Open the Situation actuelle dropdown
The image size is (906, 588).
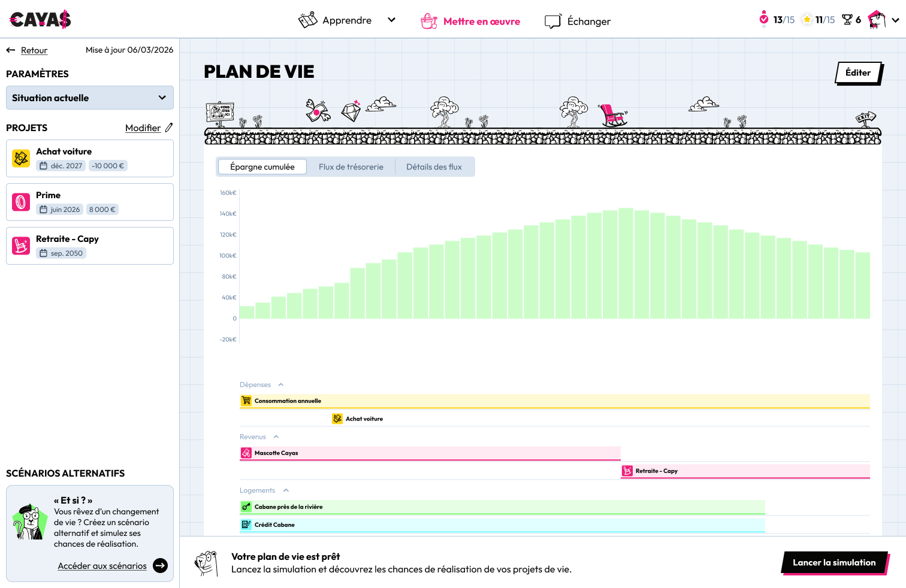point(89,98)
